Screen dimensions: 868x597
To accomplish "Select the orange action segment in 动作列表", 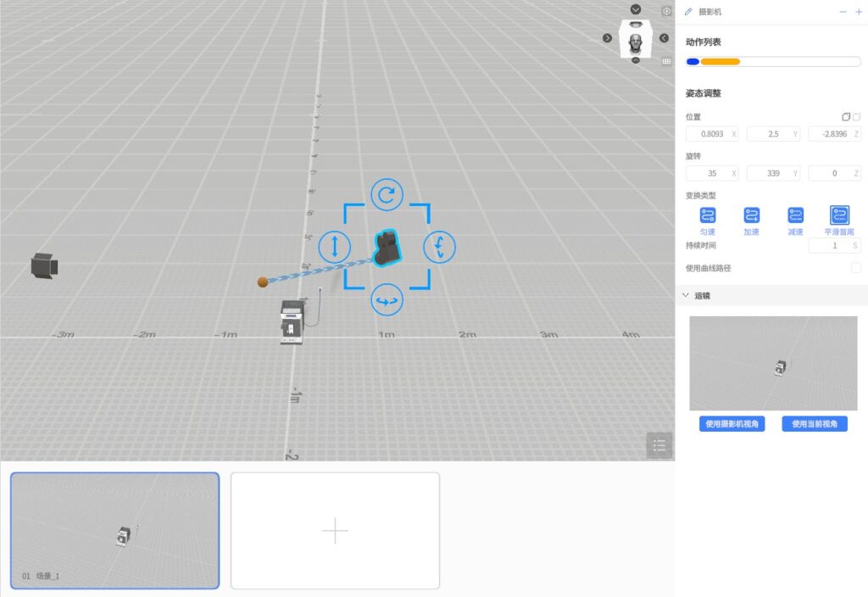I will [720, 62].
